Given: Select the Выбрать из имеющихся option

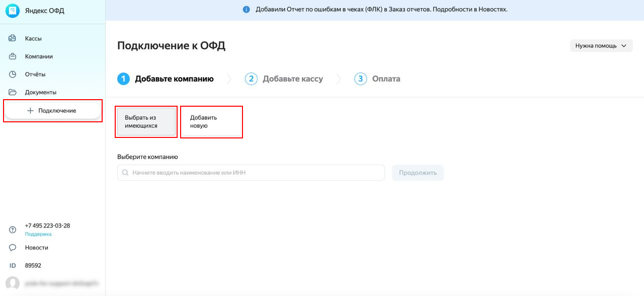Looking at the screenshot, I should pos(146,122).
